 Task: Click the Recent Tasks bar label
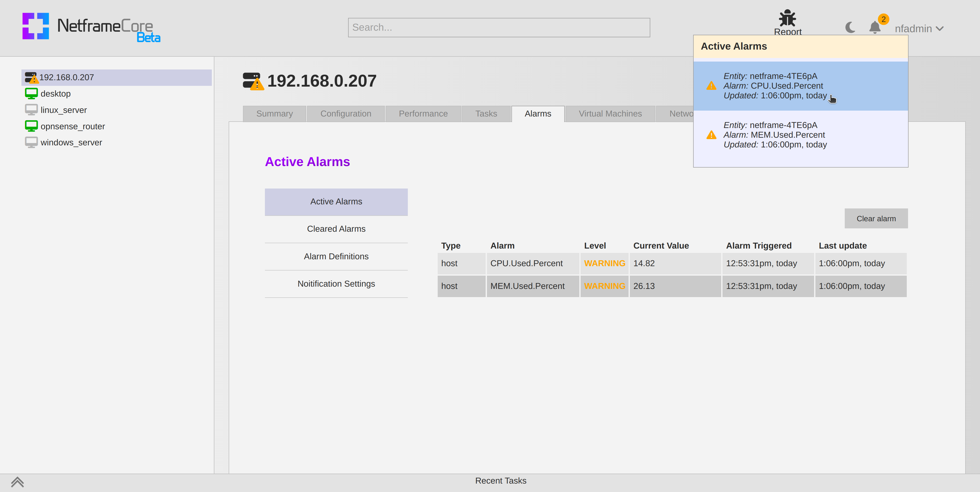click(x=500, y=481)
